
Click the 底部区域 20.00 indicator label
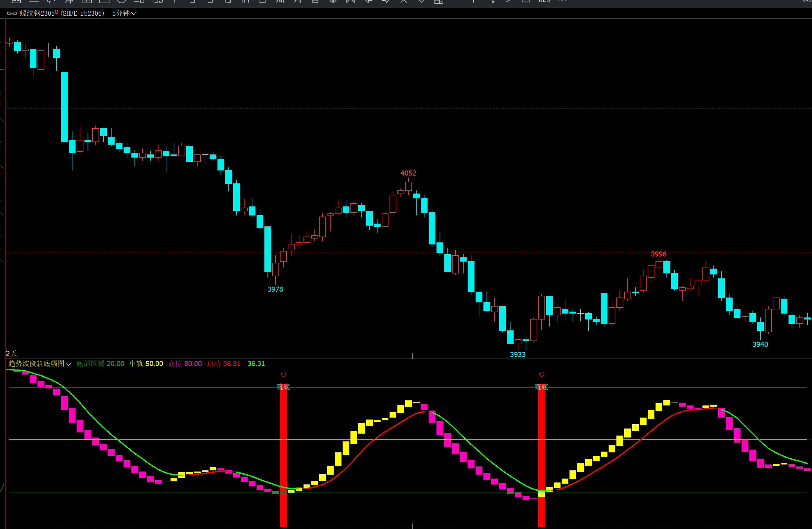click(100, 364)
